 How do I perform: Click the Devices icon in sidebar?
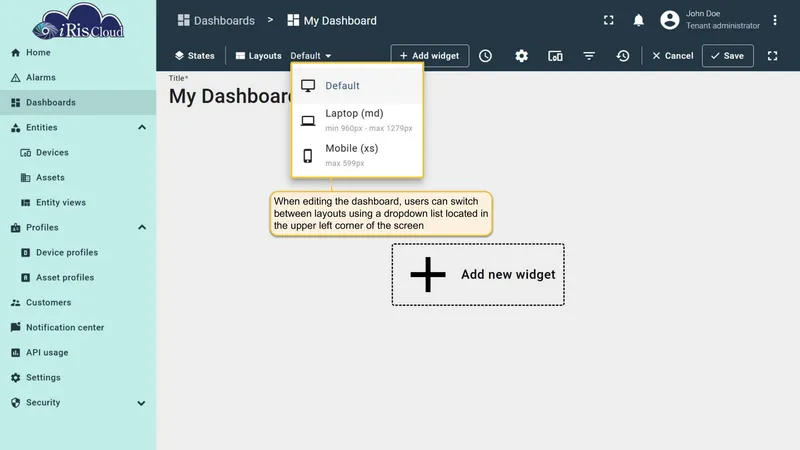(x=25, y=153)
